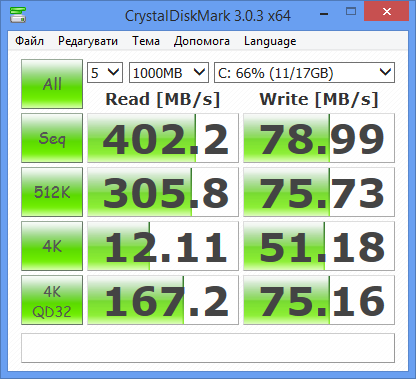Start the 4K random test

coord(52,246)
